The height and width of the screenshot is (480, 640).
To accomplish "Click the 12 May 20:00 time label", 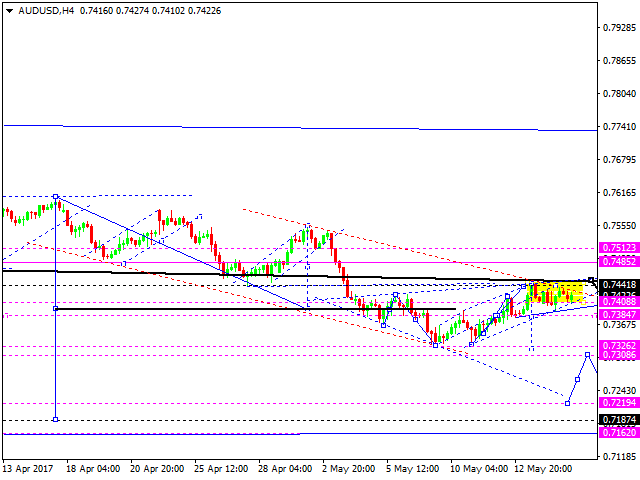I will point(542,469).
